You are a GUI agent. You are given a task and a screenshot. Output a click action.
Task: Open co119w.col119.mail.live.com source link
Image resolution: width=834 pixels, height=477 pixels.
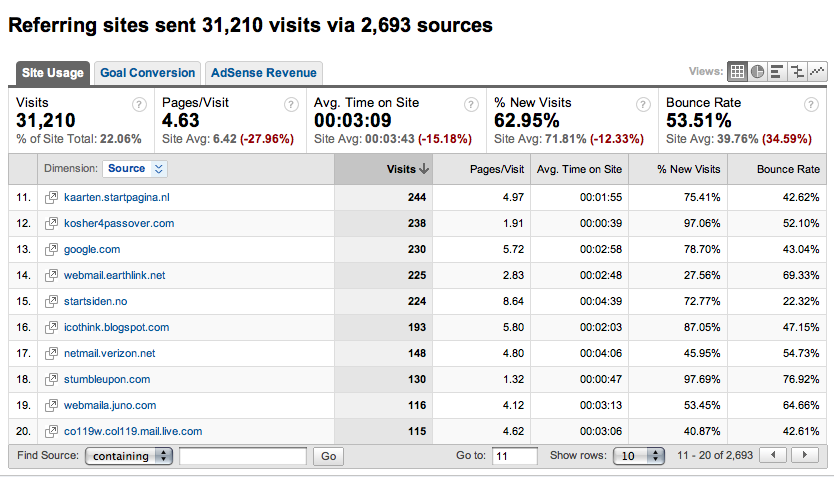(133, 431)
